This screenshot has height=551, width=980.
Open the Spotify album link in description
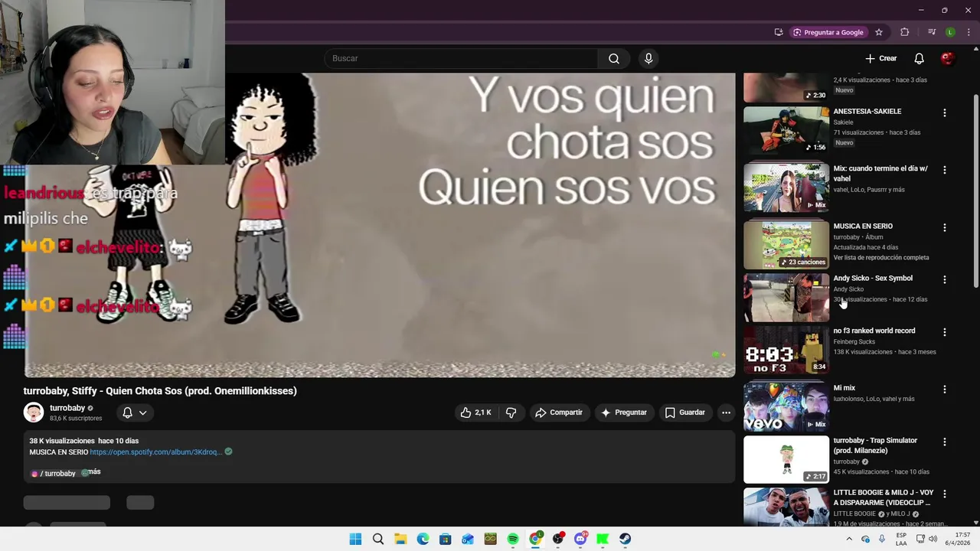tap(155, 452)
